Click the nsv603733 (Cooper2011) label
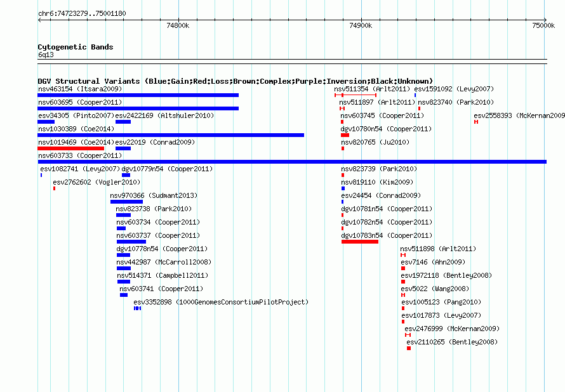Image resolution: width=565 pixels, height=392 pixels. pyautogui.click(x=80, y=155)
